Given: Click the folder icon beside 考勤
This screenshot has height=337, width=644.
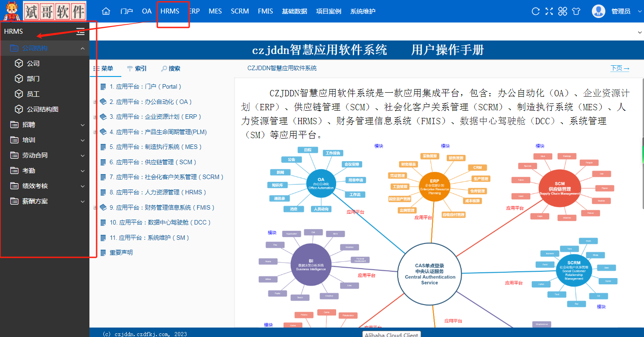Looking at the screenshot, I should [x=14, y=171].
